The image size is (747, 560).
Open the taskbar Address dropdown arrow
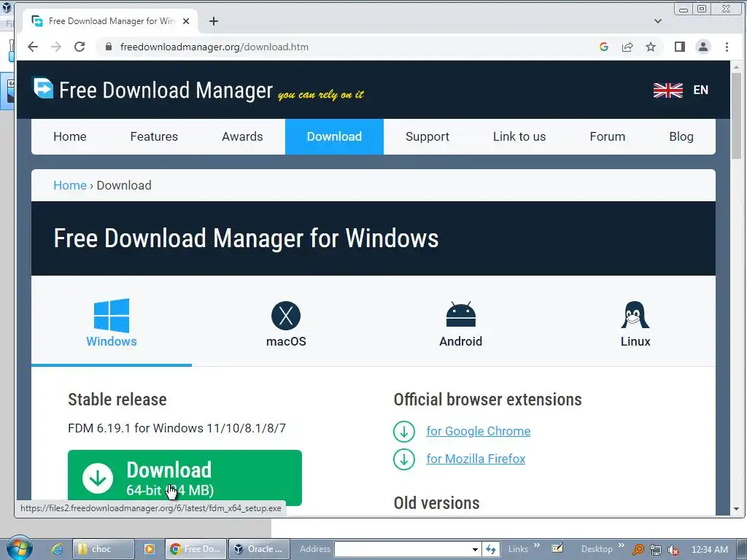point(475,549)
